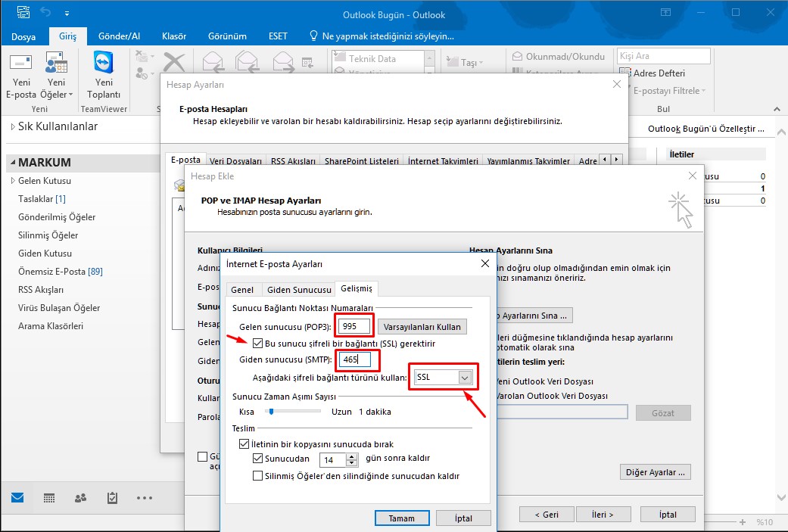Click the undo quick access arrow
The image size is (788, 532).
point(45,12)
